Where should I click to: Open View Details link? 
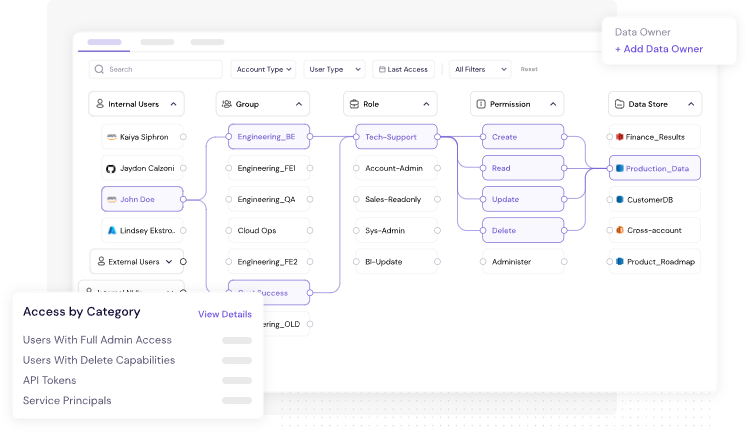click(225, 314)
